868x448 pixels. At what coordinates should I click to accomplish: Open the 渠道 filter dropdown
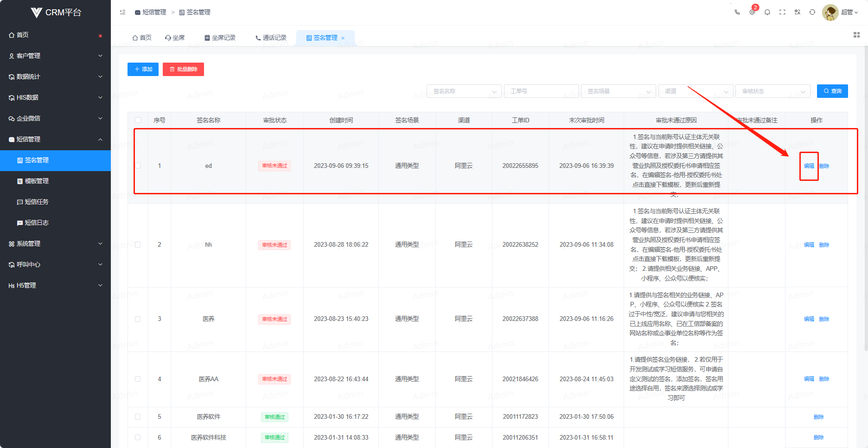pos(696,91)
